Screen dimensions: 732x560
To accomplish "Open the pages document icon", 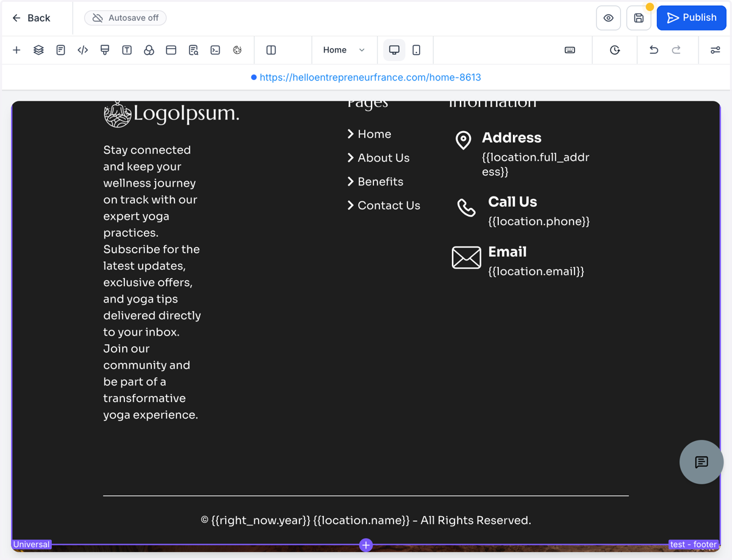I will point(60,50).
